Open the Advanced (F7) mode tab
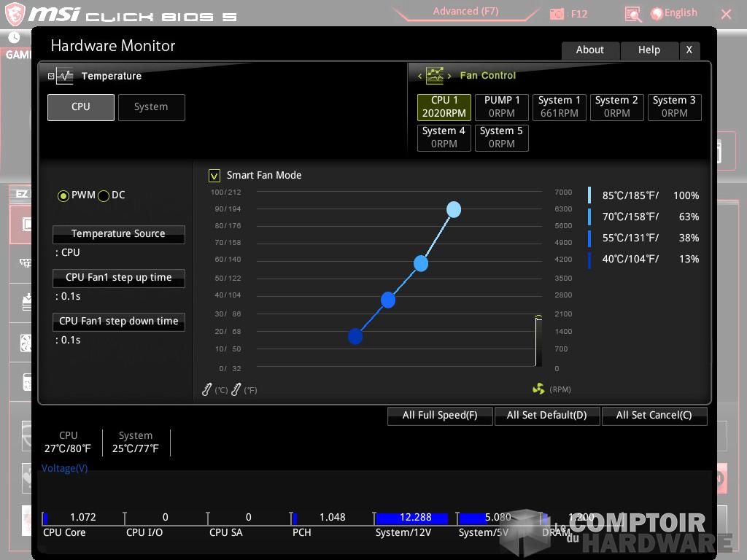Screen dimensions: 747x560 click(465, 11)
